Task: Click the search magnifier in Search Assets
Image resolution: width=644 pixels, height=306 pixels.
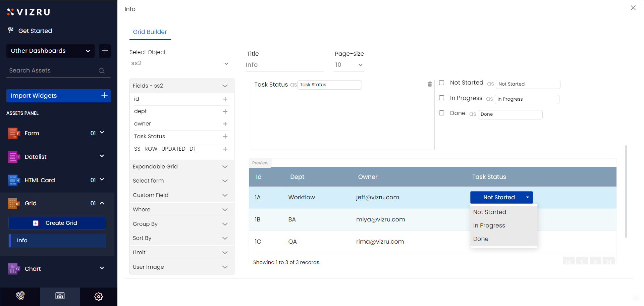Action: point(101,71)
